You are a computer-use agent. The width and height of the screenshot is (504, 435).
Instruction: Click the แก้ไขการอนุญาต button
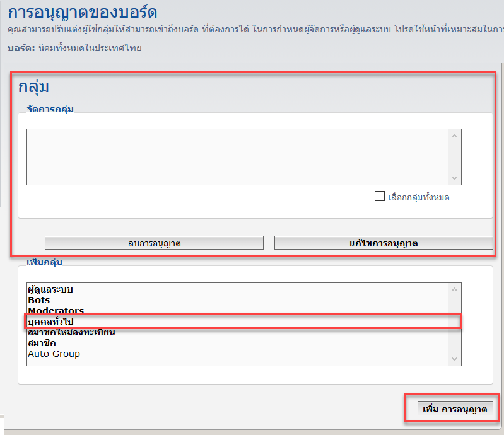[383, 243]
